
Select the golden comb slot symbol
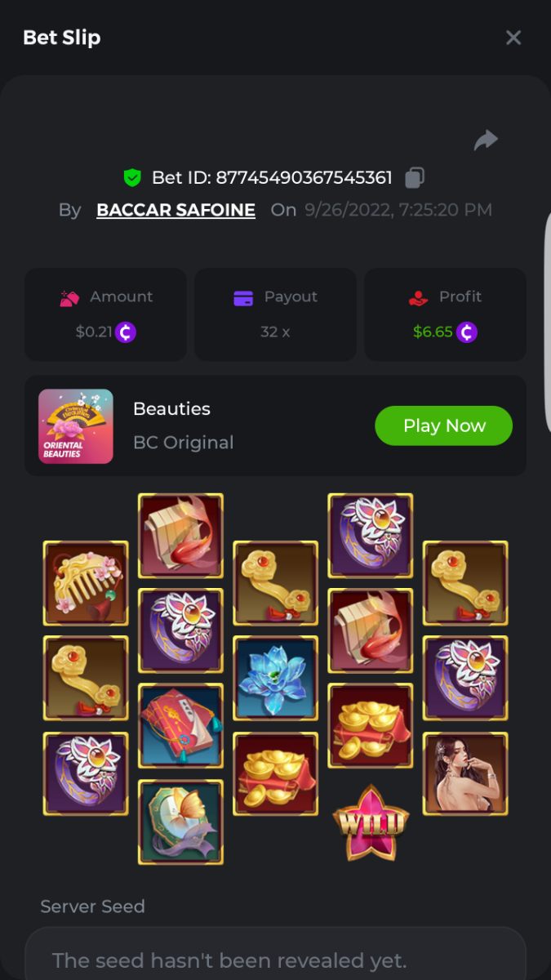(x=86, y=583)
